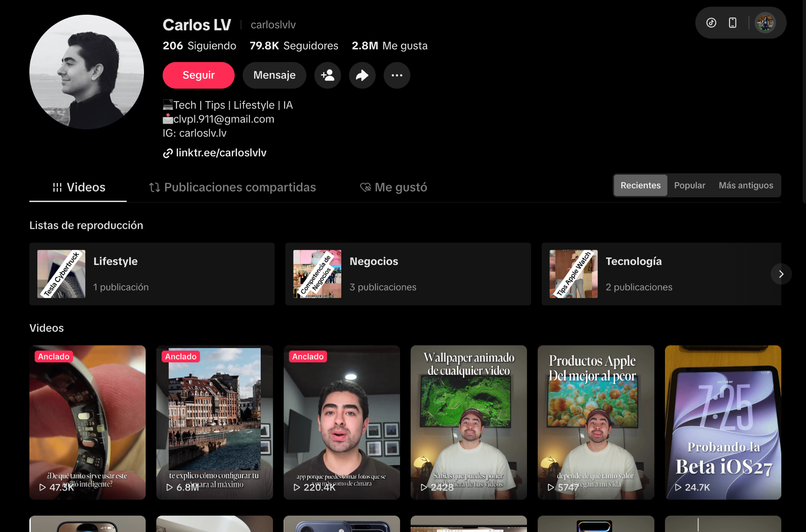This screenshot has height=532, width=806.
Task: Click the Carlos LV display name
Action: (x=197, y=25)
